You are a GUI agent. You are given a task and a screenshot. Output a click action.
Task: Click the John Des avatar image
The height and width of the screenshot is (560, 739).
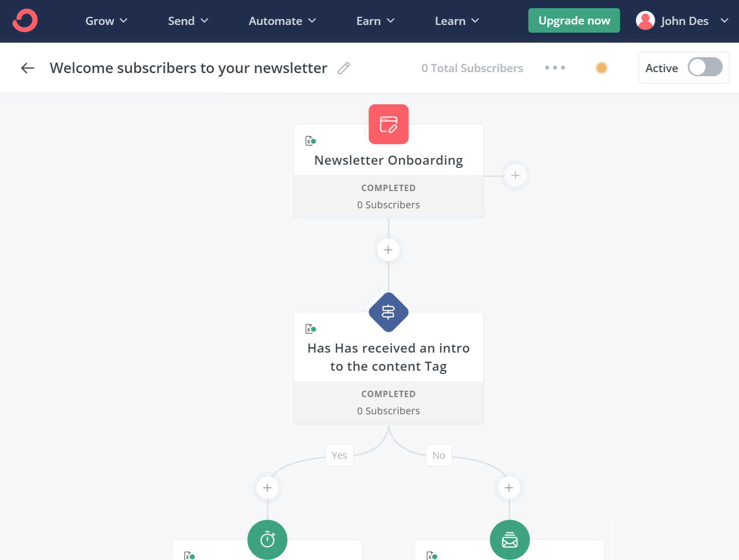point(645,20)
